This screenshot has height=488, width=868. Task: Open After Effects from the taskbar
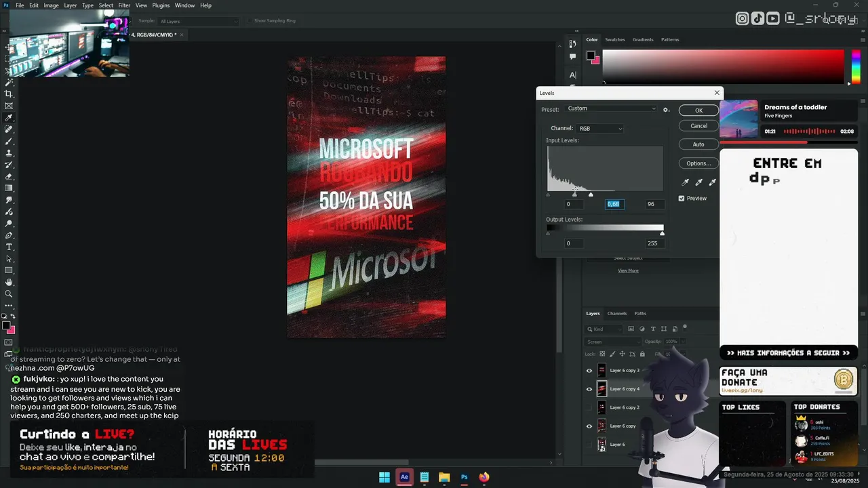pos(405,477)
